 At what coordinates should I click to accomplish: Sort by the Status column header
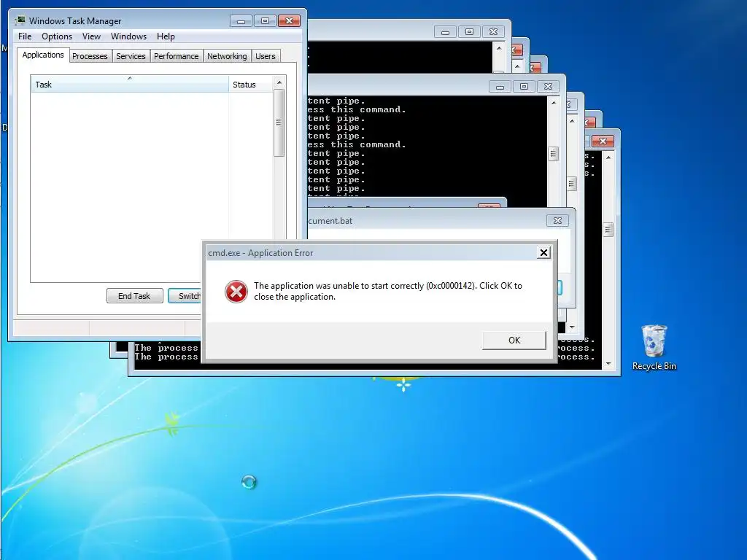251,85
